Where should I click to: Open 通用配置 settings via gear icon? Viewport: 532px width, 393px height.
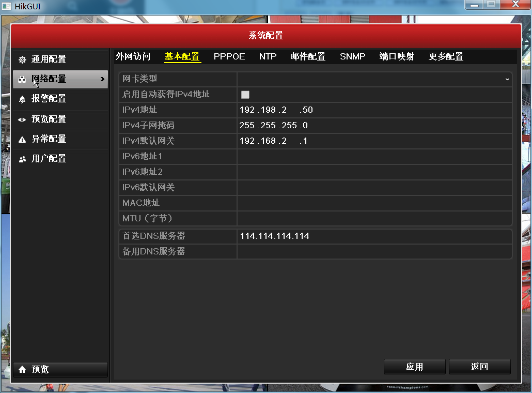click(x=22, y=59)
